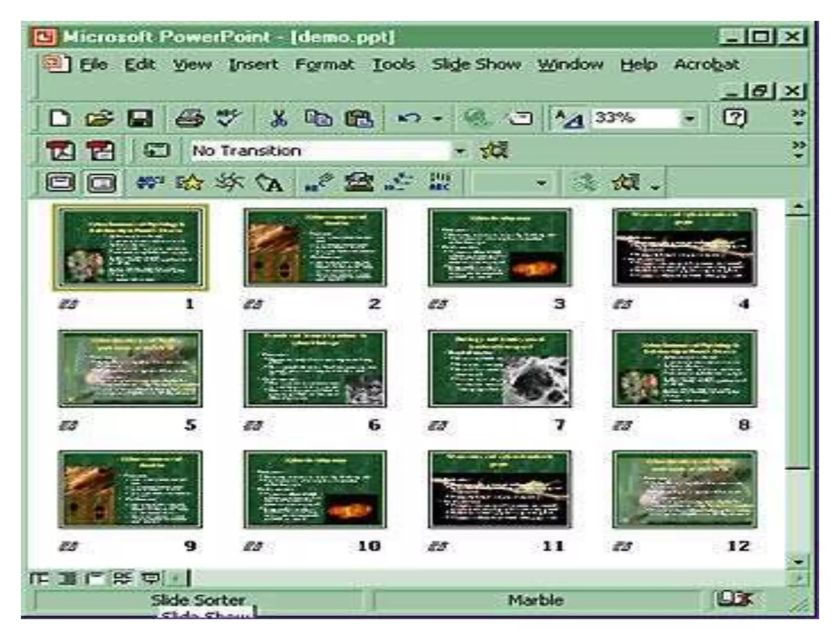Cut selection with the scissors icon
The height and width of the screenshot is (630, 840).
point(279,119)
